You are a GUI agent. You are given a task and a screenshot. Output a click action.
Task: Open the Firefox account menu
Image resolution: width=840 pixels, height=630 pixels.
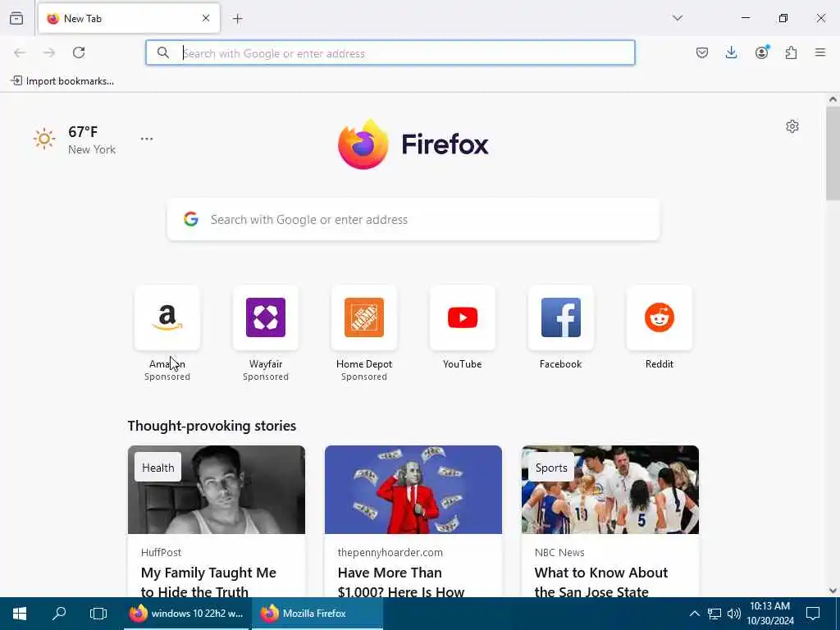pyautogui.click(x=761, y=52)
